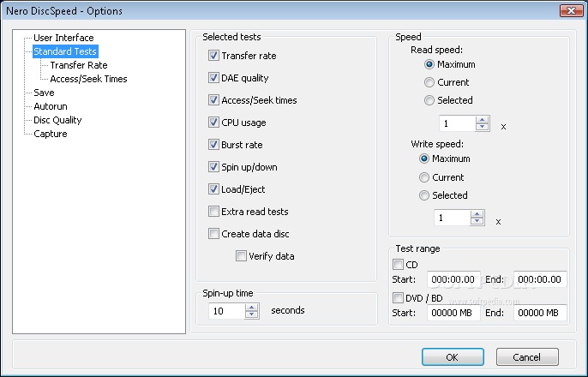588x377 pixels.
Task: Click the CD Start time field
Action: click(x=453, y=279)
